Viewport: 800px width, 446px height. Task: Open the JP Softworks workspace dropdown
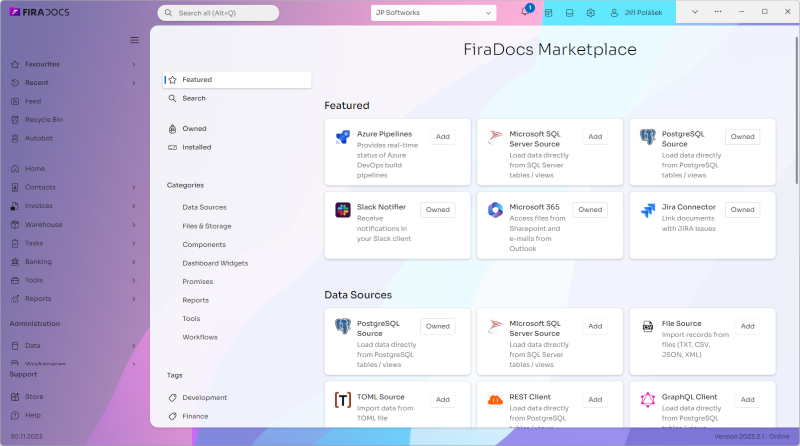click(x=433, y=13)
